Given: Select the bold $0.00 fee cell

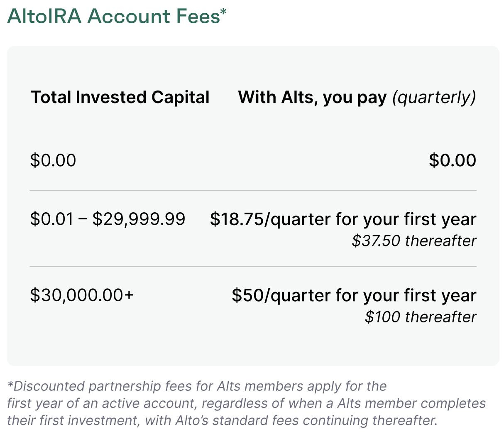Looking at the screenshot, I should coord(453,160).
